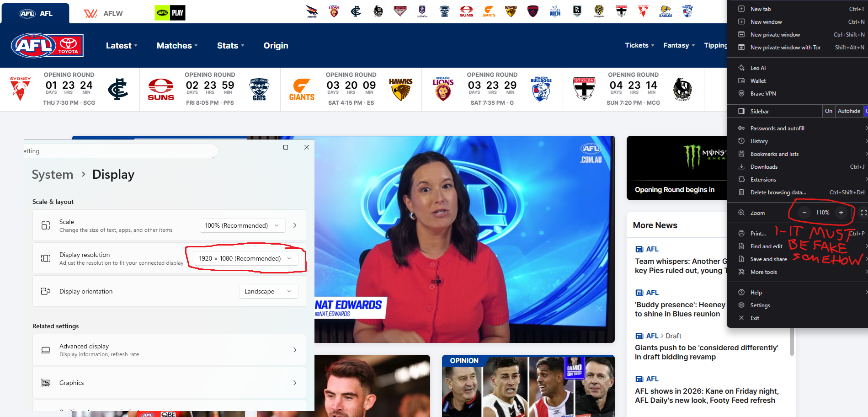The height and width of the screenshot is (417, 868).
Task: Open the Richmond Tigers logo in the top club strip
Action: click(599, 11)
